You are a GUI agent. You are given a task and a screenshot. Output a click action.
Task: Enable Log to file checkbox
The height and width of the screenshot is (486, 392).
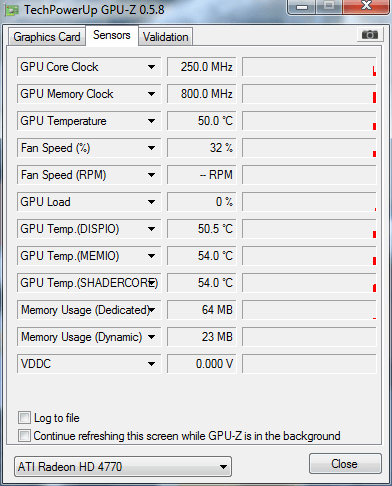pyautogui.click(x=24, y=418)
